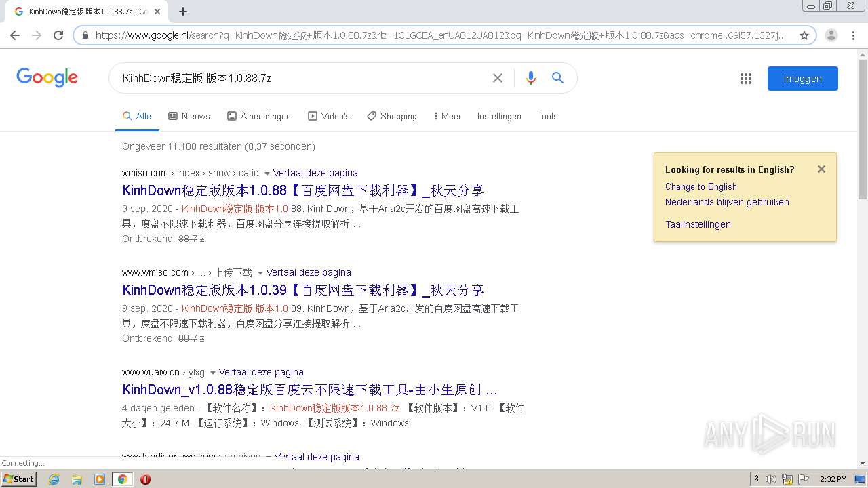Expand dropdown next to 上传下载 breadcrumb

tap(260, 273)
